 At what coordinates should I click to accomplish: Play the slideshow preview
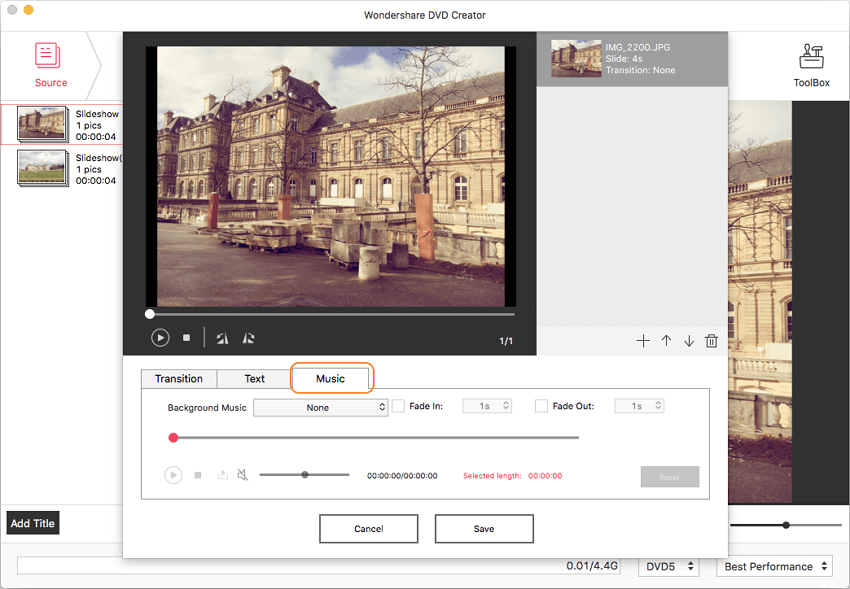pyautogui.click(x=160, y=338)
